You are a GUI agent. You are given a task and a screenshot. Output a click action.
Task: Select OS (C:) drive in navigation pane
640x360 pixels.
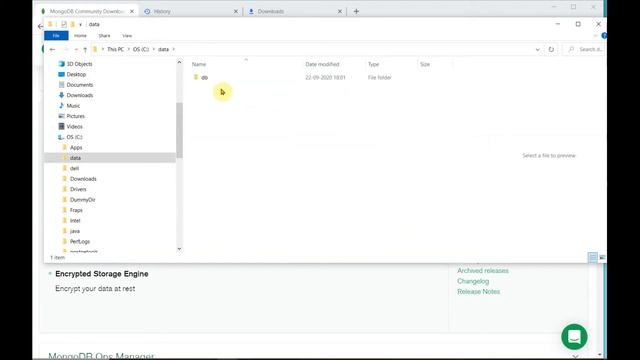pyautogui.click(x=74, y=137)
